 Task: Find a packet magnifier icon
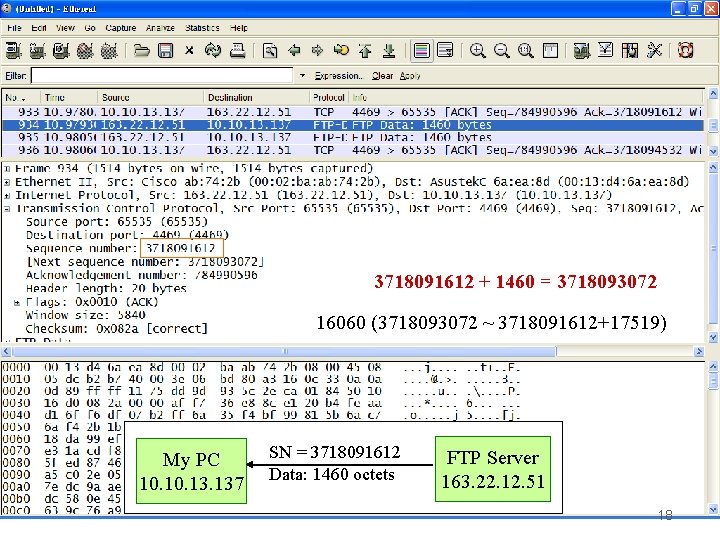[270, 50]
